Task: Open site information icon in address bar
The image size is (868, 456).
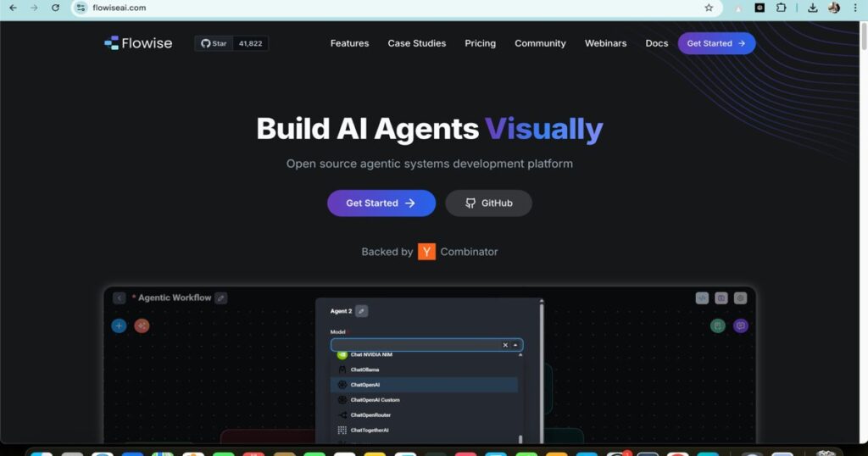Action: pos(81,8)
